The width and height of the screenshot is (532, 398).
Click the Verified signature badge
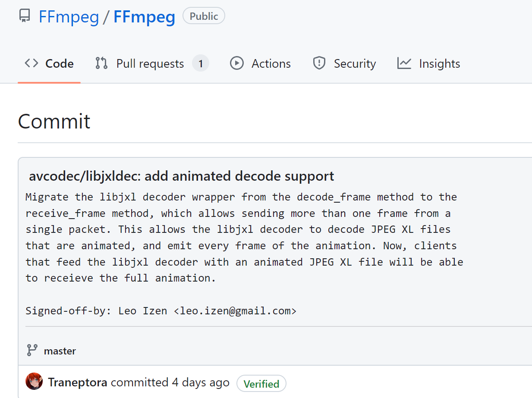tap(261, 383)
